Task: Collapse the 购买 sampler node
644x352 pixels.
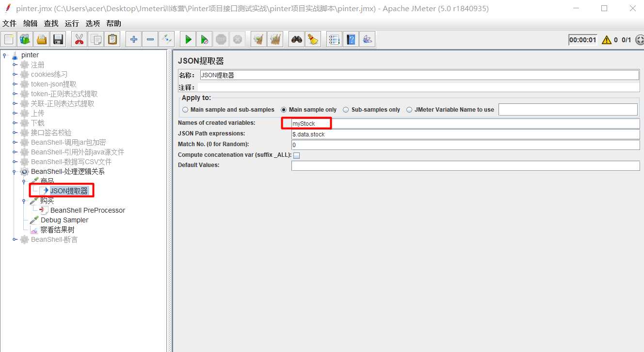Action: coord(24,201)
